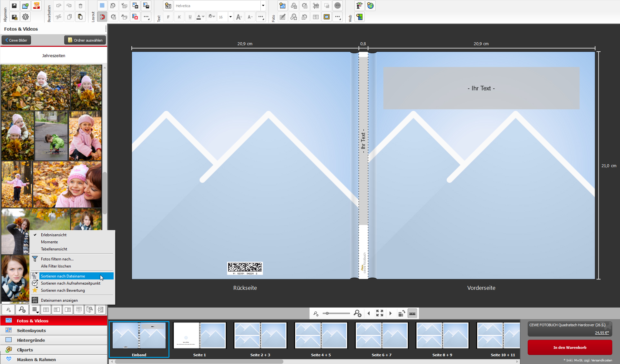The width and height of the screenshot is (620, 364).
Task: Click the Ordner auswählen button
Action: tap(85, 40)
